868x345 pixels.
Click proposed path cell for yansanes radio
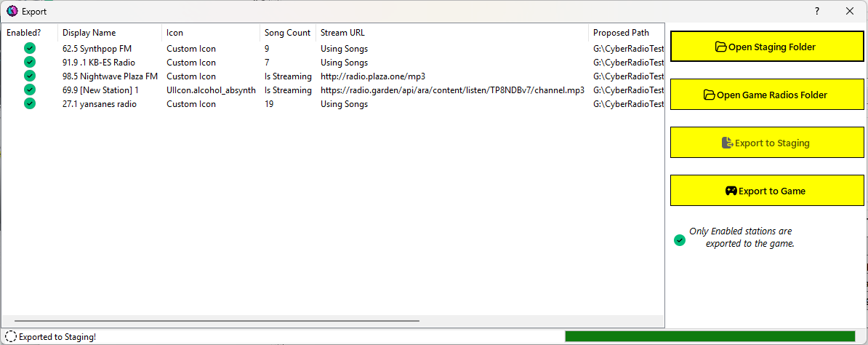pos(628,104)
